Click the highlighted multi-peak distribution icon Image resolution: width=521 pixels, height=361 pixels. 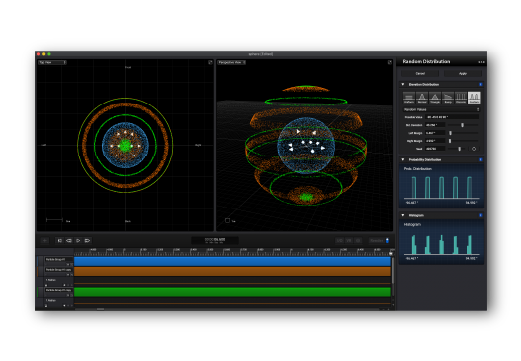click(474, 98)
